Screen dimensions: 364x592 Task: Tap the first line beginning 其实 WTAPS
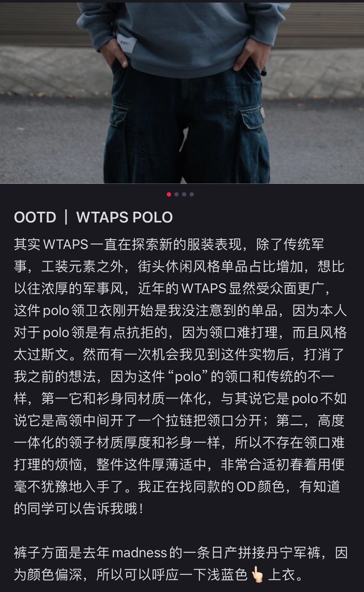coord(169,244)
